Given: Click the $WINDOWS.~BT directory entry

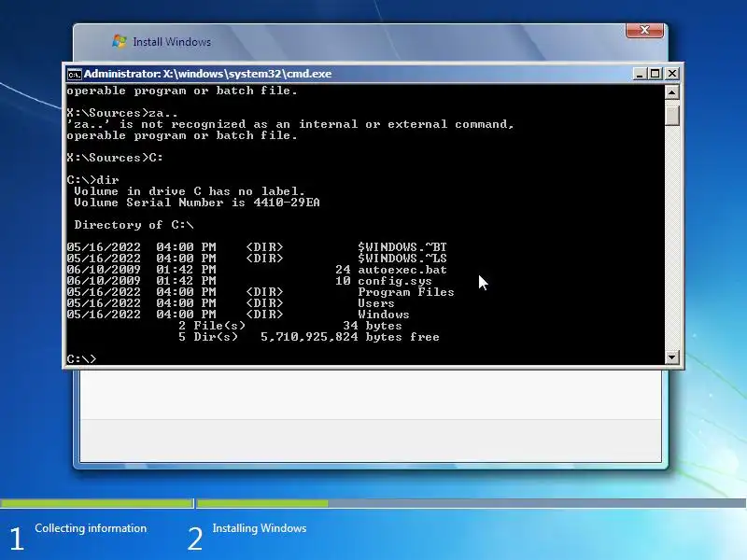Looking at the screenshot, I should pos(402,247).
